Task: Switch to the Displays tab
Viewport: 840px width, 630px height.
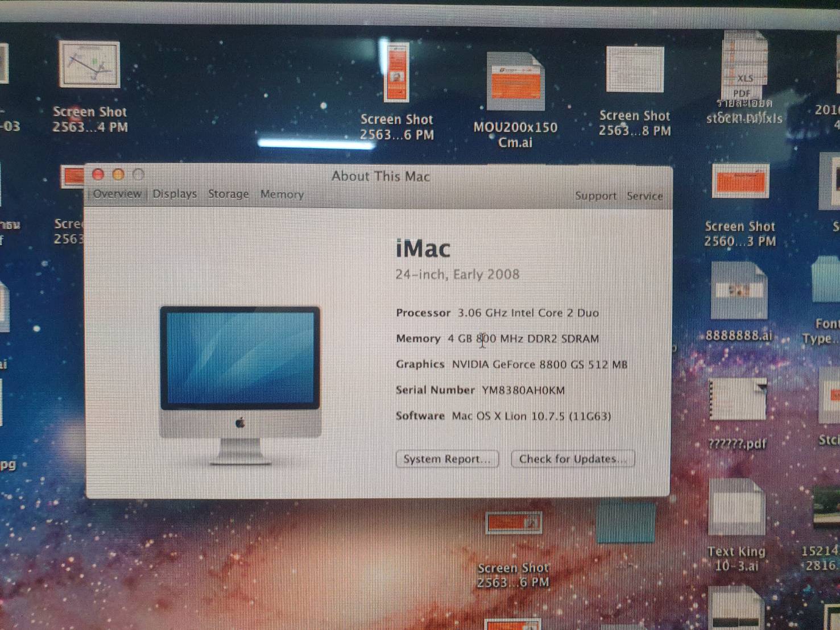Action: pos(175,194)
